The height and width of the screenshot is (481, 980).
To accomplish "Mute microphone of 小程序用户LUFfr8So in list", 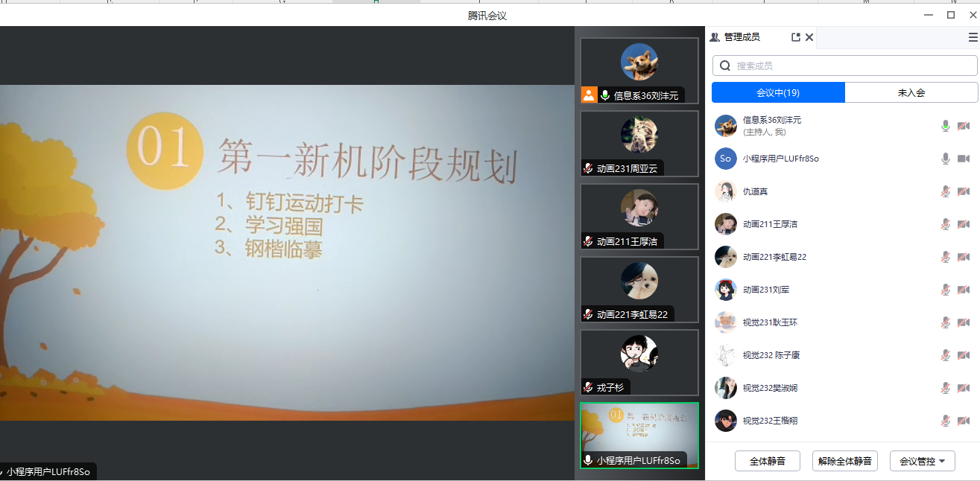I will click(x=946, y=159).
